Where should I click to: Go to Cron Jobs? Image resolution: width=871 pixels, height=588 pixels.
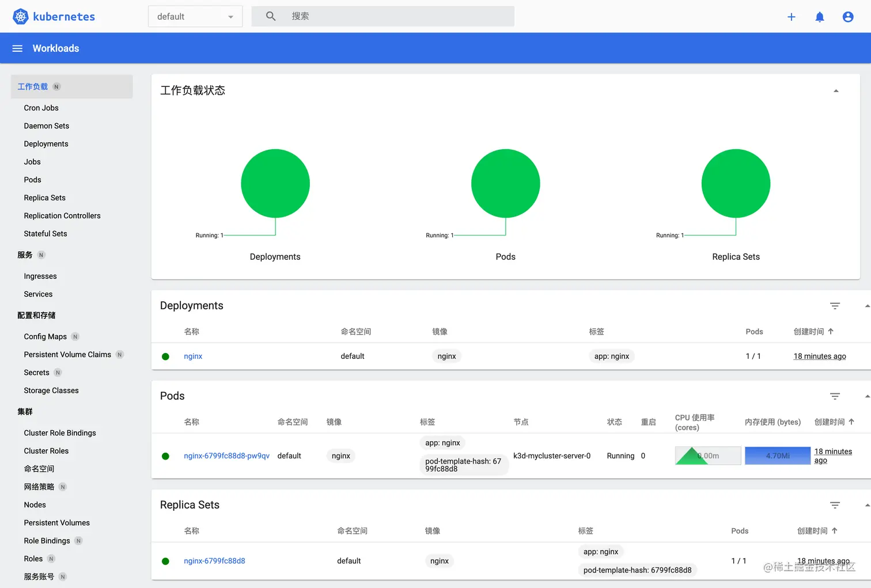pyautogui.click(x=41, y=108)
